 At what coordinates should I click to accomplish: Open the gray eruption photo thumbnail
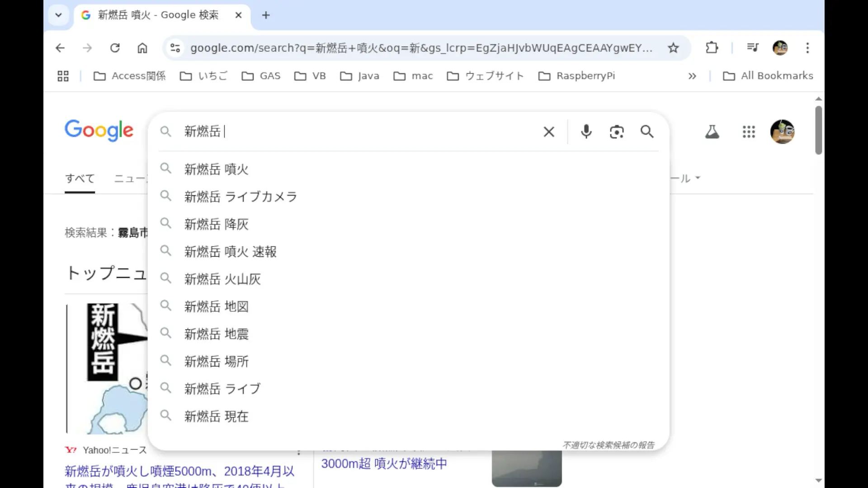click(527, 469)
